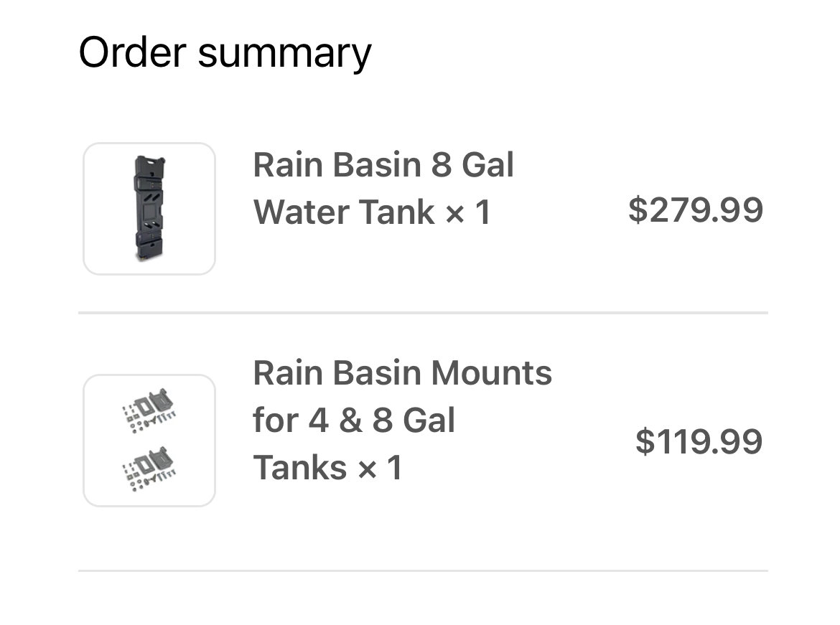
Task: Open the Rain Basin Mounts product thumbnail
Action: point(149,441)
